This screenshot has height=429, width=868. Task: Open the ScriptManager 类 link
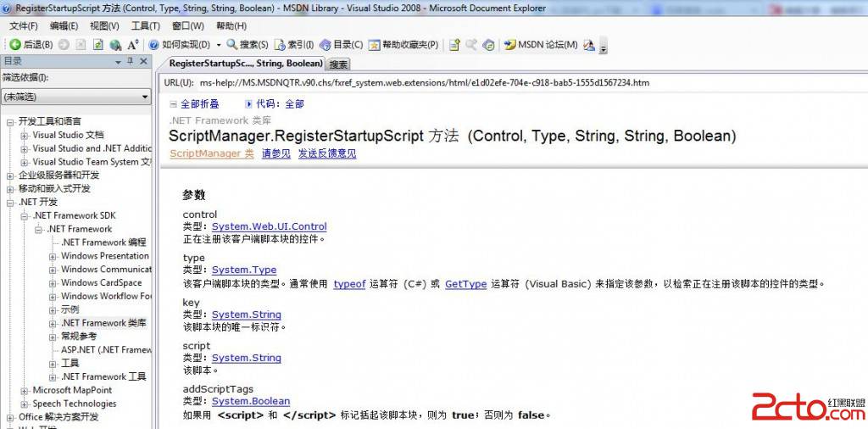coord(211,154)
